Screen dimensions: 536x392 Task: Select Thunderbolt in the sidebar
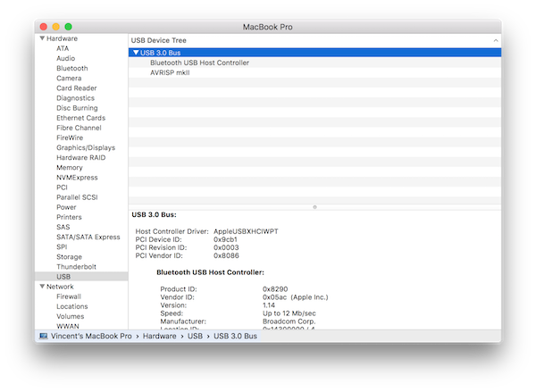pyautogui.click(x=76, y=267)
